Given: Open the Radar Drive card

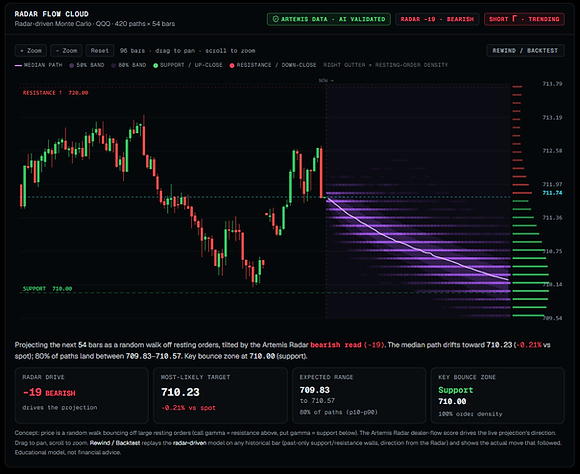Looking at the screenshot, I should pos(82,395).
